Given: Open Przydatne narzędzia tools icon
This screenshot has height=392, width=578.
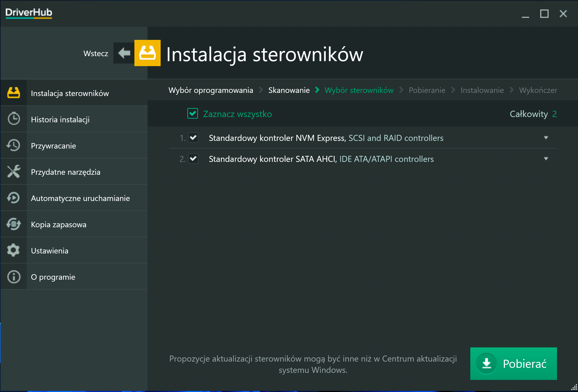Looking at the screenshot, I should 14,172.
